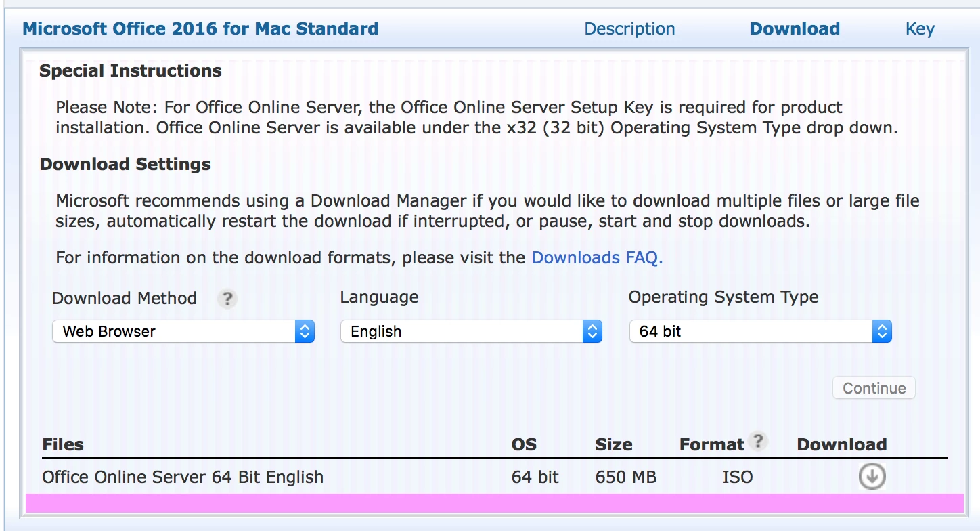This screenshot has height=531, width=980.
Task: Click the Microsoft Office 2016 for Mac Standard title
Action: [x=200, y=29]
